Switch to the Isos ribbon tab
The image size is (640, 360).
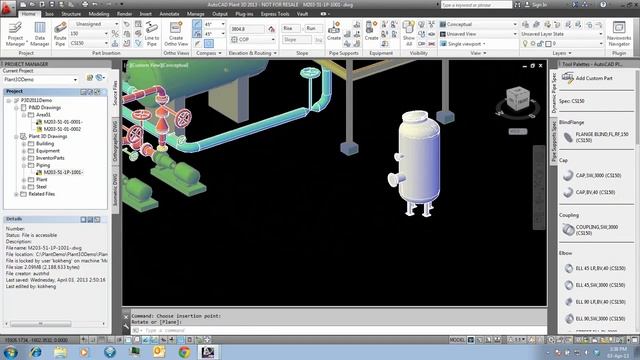(49, 14)
